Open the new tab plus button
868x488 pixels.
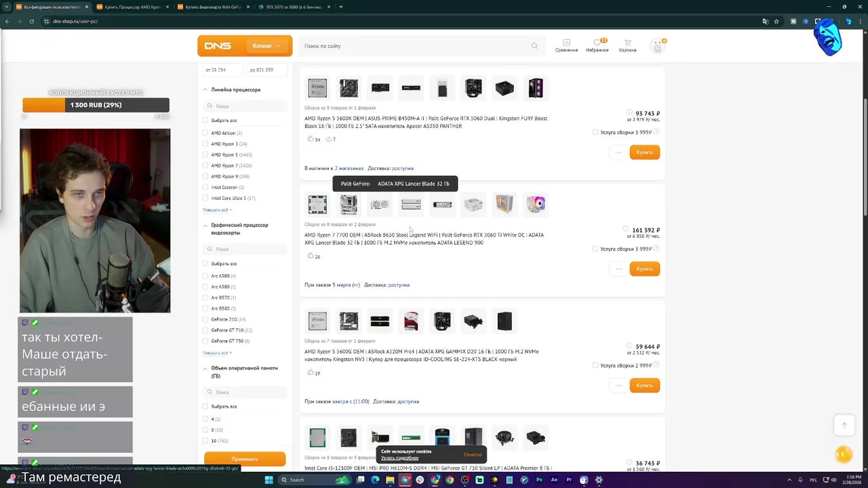[x=340, y=7]
